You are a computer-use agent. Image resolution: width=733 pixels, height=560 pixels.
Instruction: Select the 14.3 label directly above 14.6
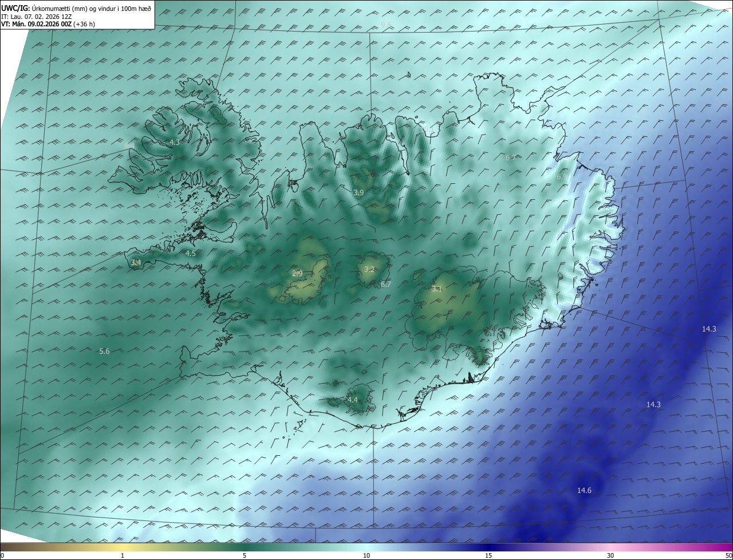(653, 404)
